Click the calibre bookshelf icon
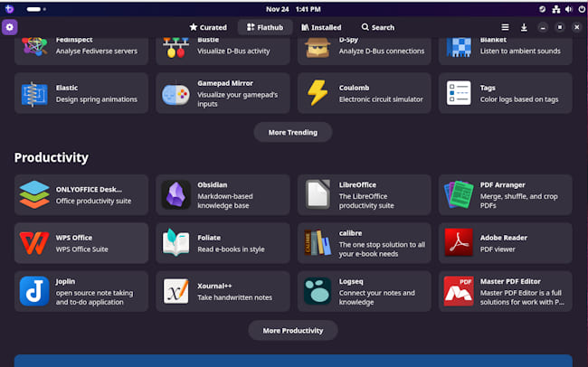The width and height of the screenshot is (588, 367). pyautogui.click(x=317, y=243)
